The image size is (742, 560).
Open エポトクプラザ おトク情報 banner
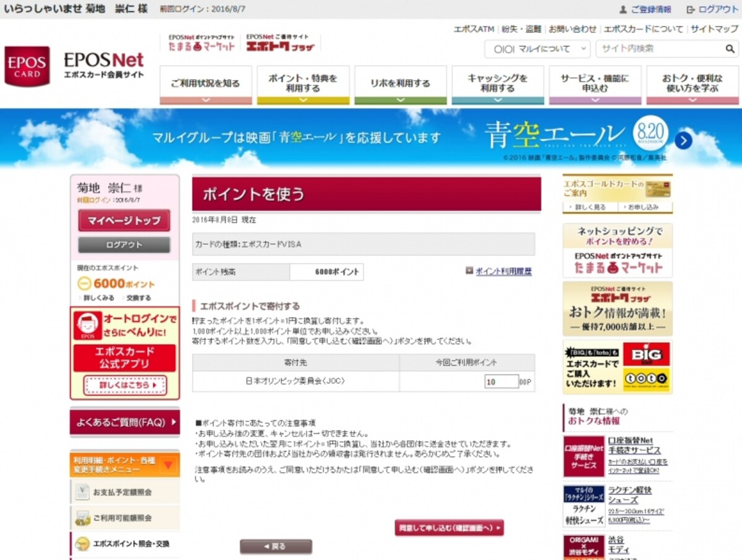pyautogui.click(x=617, y=308)
